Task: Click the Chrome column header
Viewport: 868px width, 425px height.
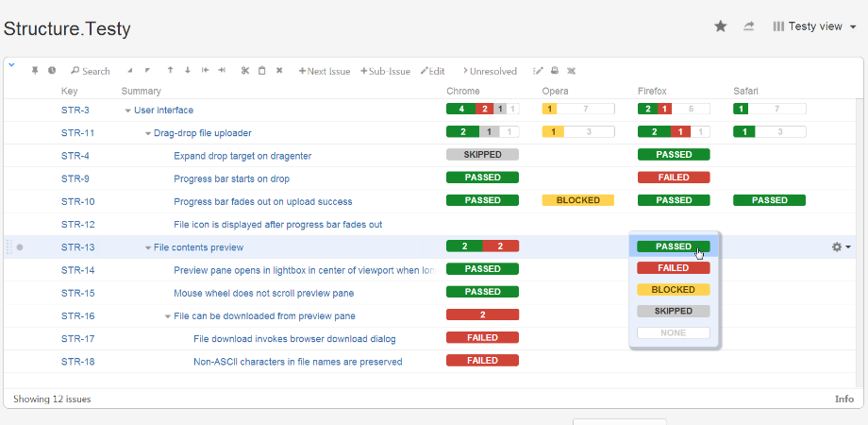Action: (463, 91)
